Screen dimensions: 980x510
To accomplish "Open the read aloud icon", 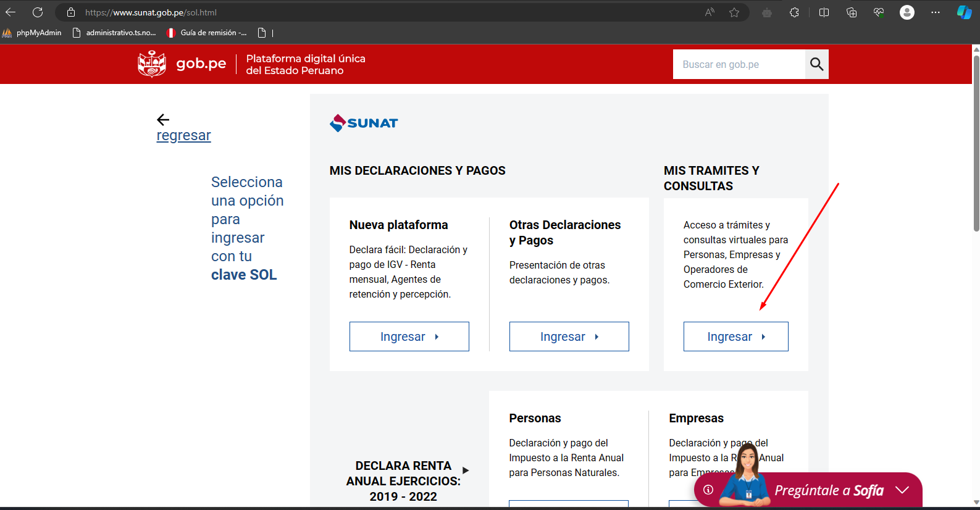I will [710, 12].
